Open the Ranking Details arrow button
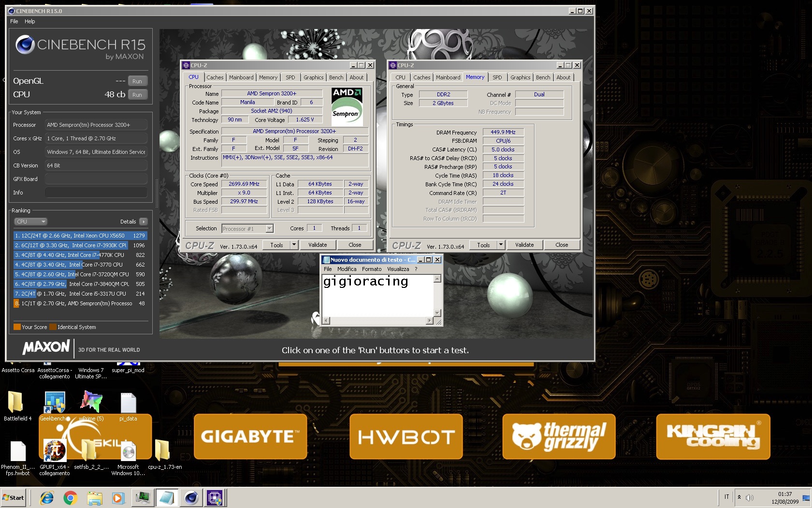This screenshot has width=812, height=508. pyautogui.click(x=144, y=222)
